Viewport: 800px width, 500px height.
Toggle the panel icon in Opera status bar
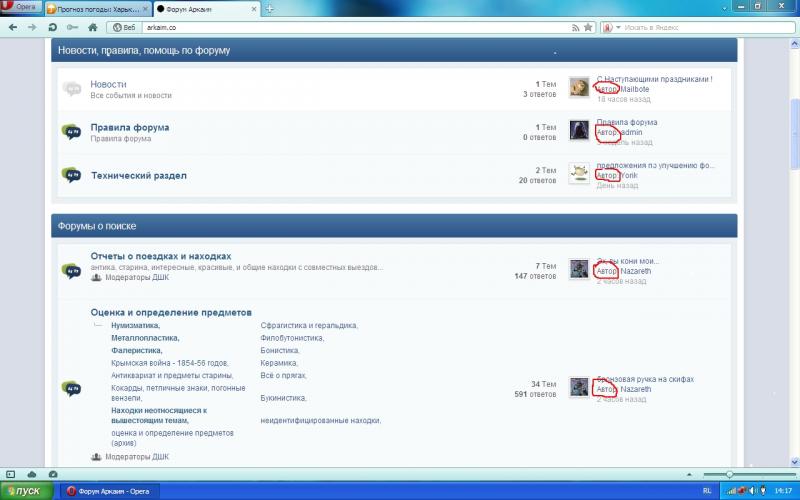[x=12, y=473]
